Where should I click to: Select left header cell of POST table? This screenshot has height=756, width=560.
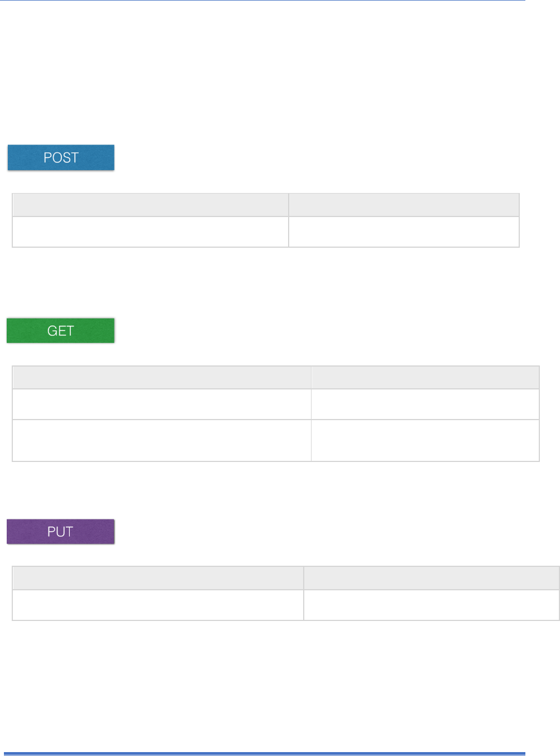click(150, 205)
